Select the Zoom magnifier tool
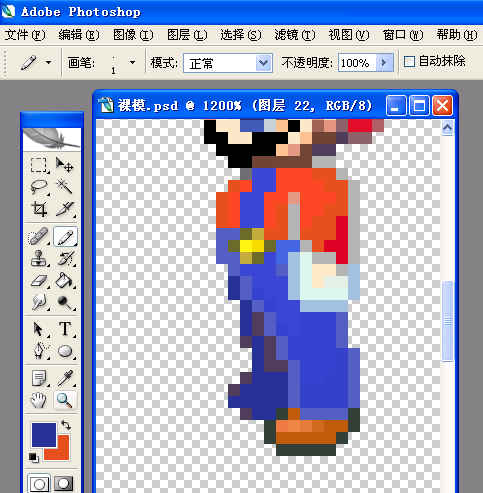 pos(65,400)
